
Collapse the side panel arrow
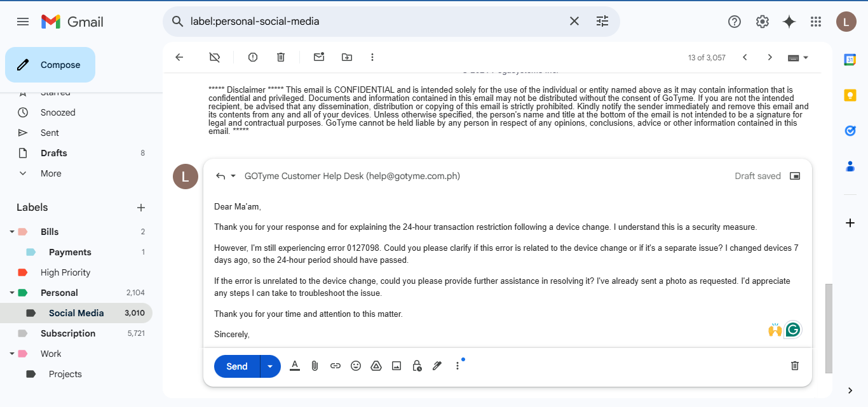pyautogui.click(x=850, y=390)
